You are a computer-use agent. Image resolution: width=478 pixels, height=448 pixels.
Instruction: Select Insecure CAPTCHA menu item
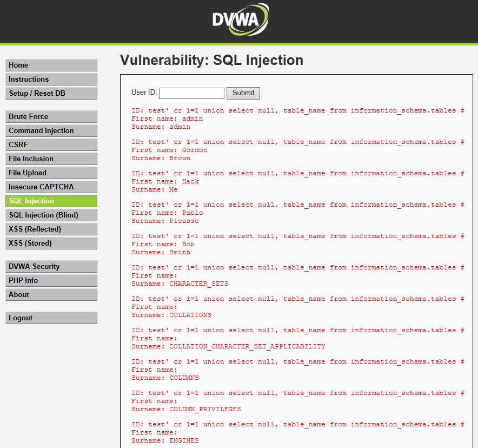tap(51, 187)
